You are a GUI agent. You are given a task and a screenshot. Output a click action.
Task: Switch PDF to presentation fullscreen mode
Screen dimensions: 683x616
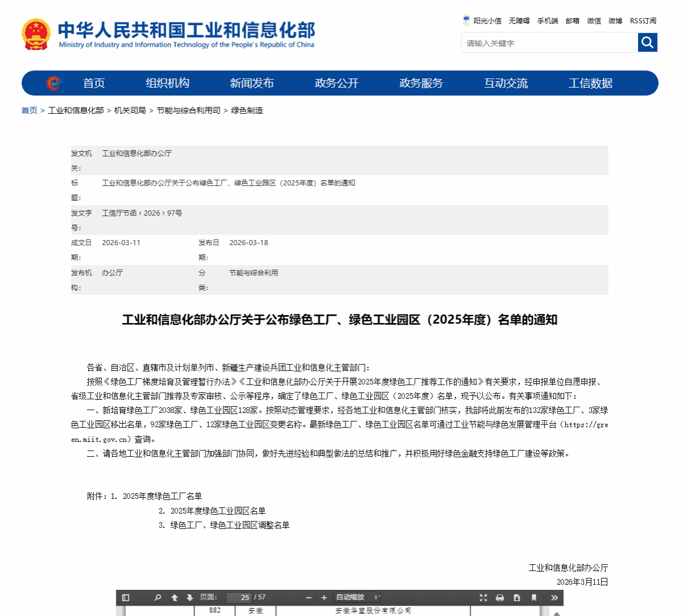click(x=483, y=597)
